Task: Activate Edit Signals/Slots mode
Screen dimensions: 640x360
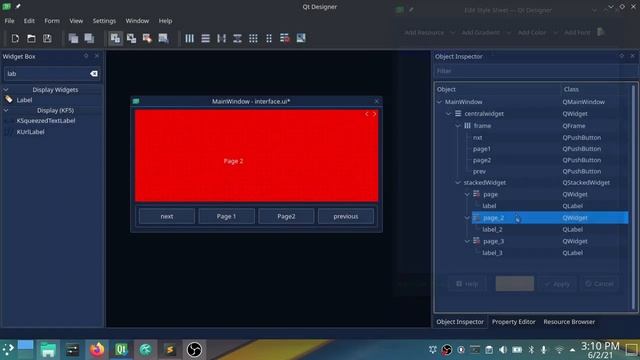Action: coord(131,38)
